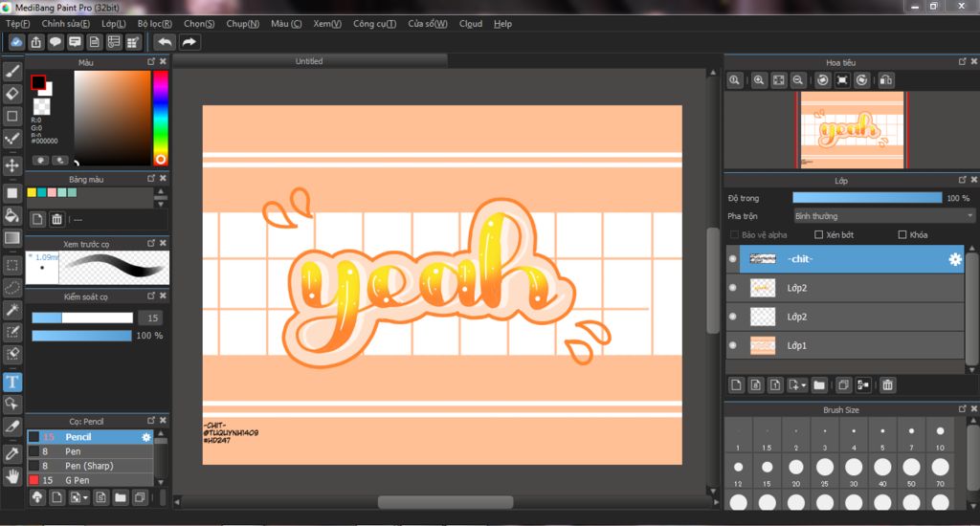Screen dimensions: 980x526
Task: Open Pencil brush settings gear
Action: coord(146,437)
